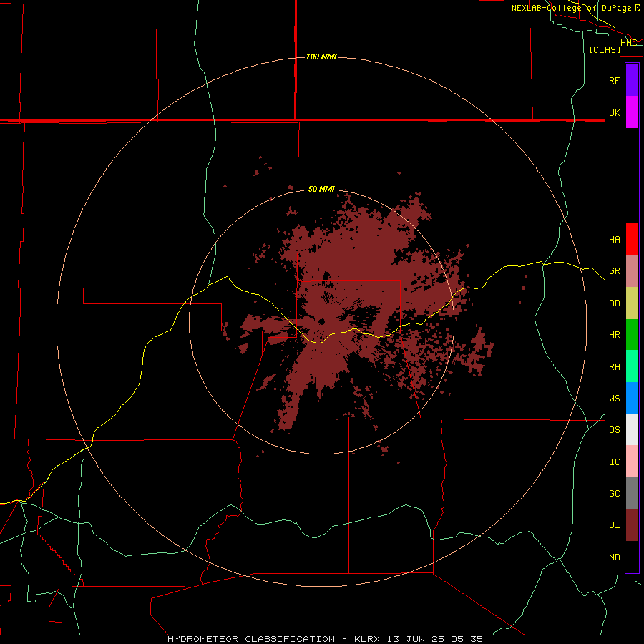This screenshot has height=644, width=644.
Task: Click the WS blue legend swatch
Action: click(x=632, y=398)
